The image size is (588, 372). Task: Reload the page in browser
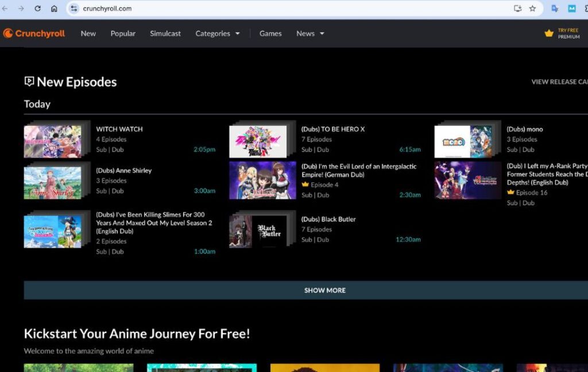click(38, 9)
